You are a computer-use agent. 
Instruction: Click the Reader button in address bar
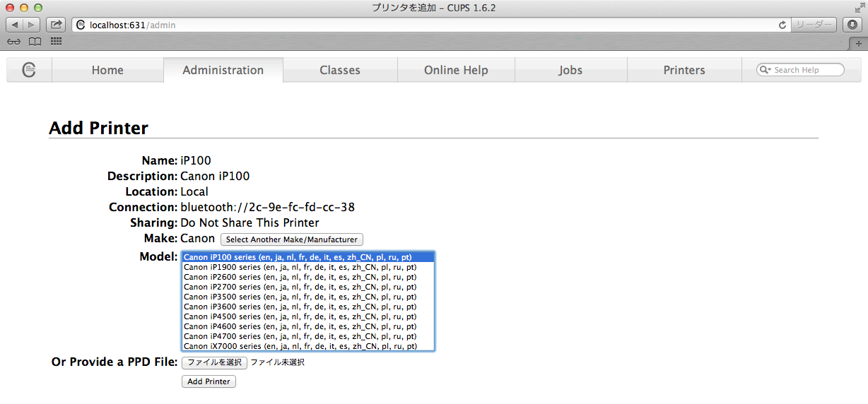pyautogui.click(x=814, y=25)
